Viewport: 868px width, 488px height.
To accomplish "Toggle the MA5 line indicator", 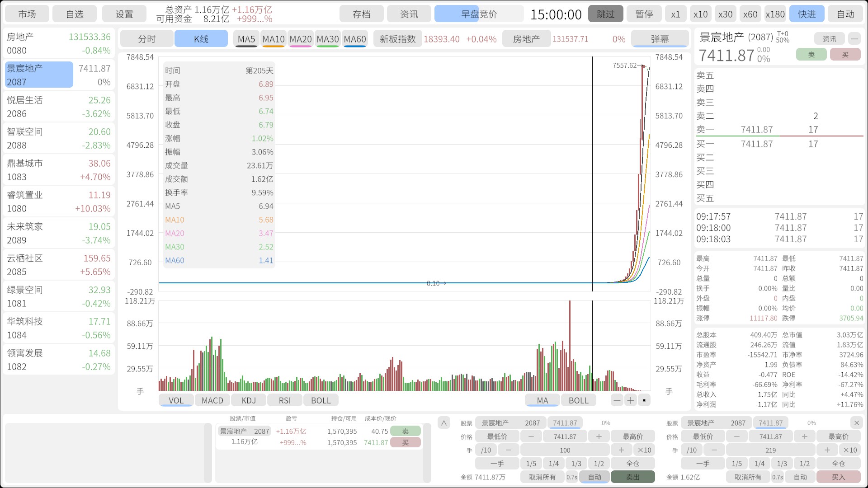I will pyautogui.click(x=246, y=39).
